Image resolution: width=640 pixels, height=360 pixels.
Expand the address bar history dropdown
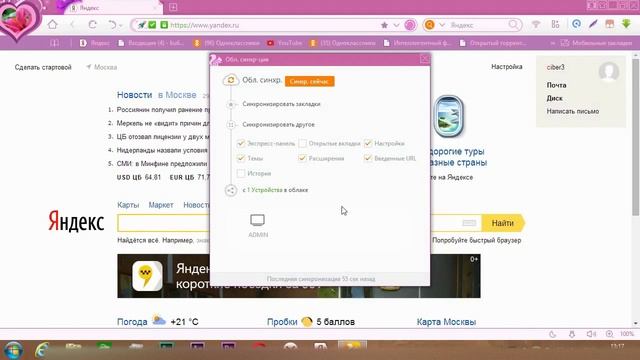pyautogui.click(x=396, y=25)
